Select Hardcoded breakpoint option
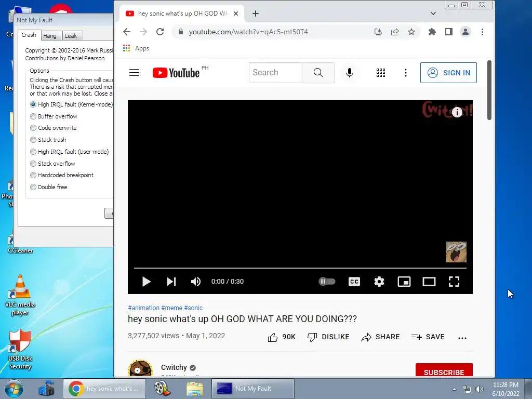This screenshot has height=399, width=532. (62, 175)
